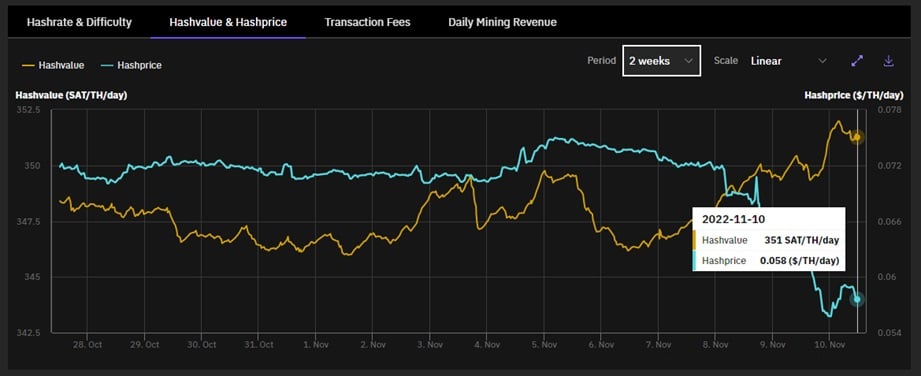
Task: Click the 3. Nov axis label
Action: tap(429, 344)
